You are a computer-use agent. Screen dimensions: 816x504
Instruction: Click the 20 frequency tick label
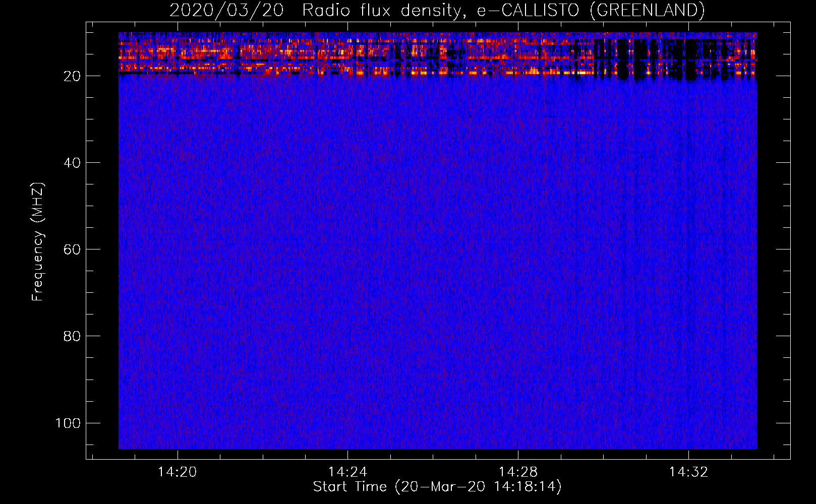72,76
